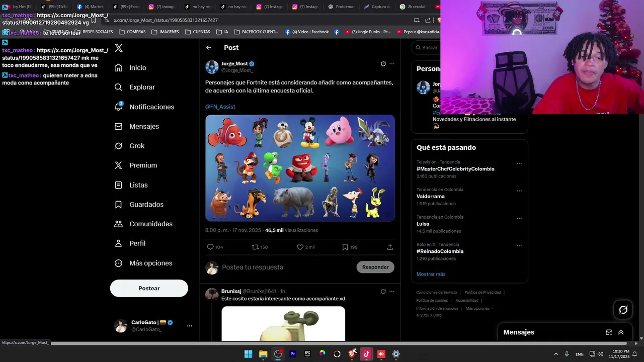The width and height of the screenshot is (644, 362).
Task: Open Brave browser from taskbar
Action: tap(352, 354)
